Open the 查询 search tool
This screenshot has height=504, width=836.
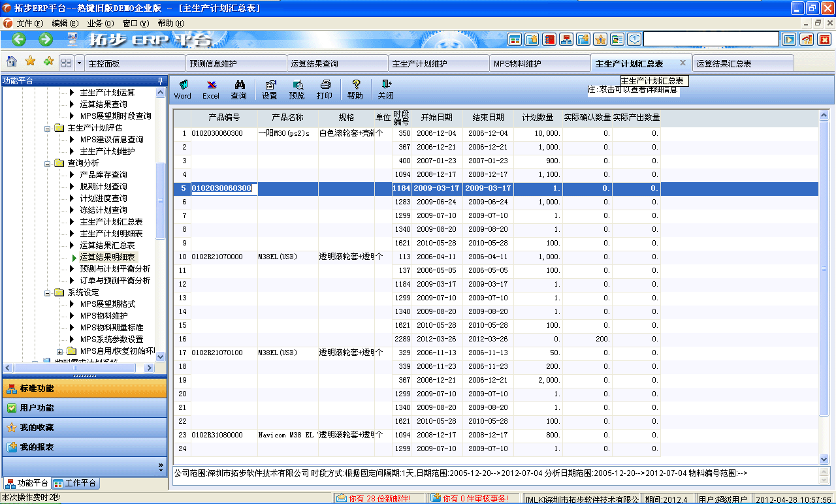click(239, 89)
